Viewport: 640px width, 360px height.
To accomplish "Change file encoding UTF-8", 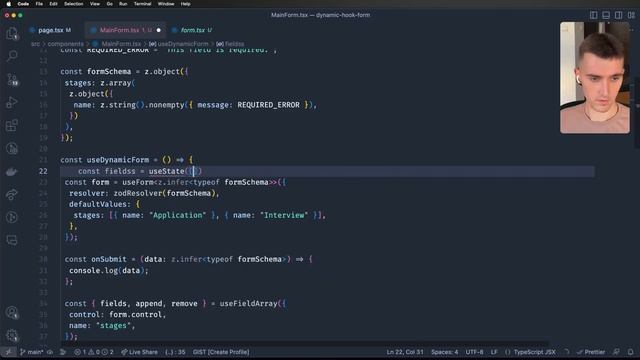I will tap(474, 352).
